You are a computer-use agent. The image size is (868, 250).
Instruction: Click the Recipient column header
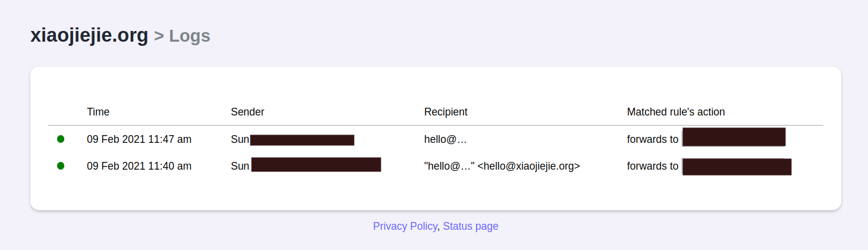tap(446, 112)
